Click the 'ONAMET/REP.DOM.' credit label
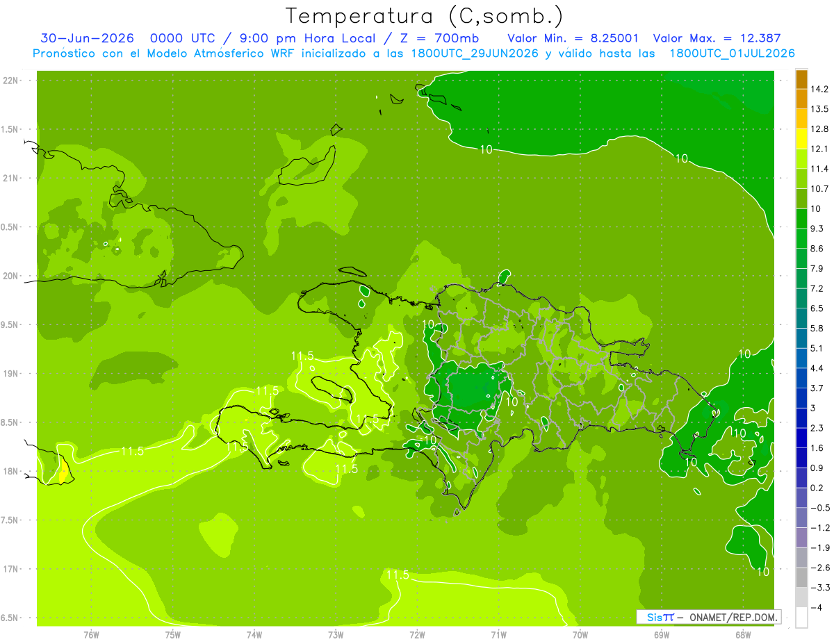The width and height of the screenshot is (834, 644). tap(733, 617)
